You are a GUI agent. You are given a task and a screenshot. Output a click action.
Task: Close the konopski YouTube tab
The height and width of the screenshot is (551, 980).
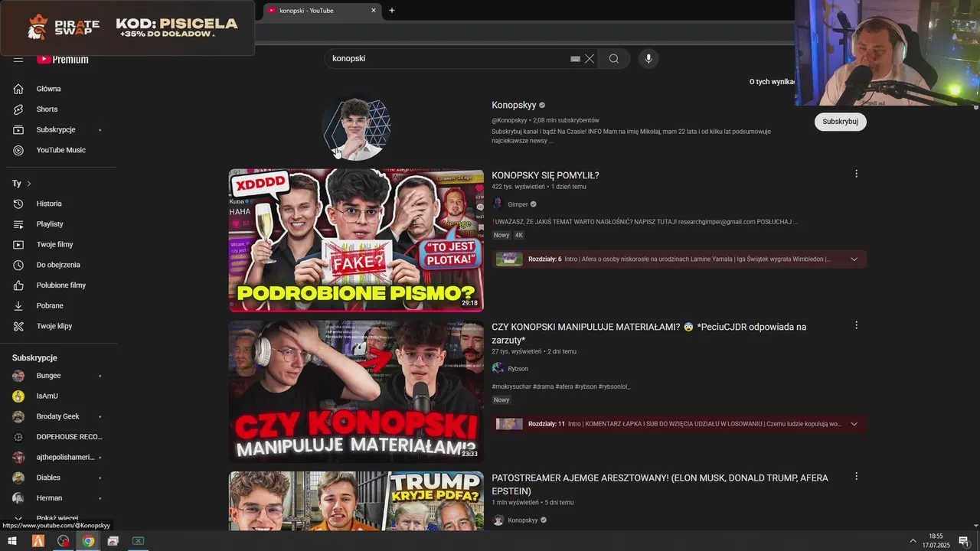tap(374, 11)
